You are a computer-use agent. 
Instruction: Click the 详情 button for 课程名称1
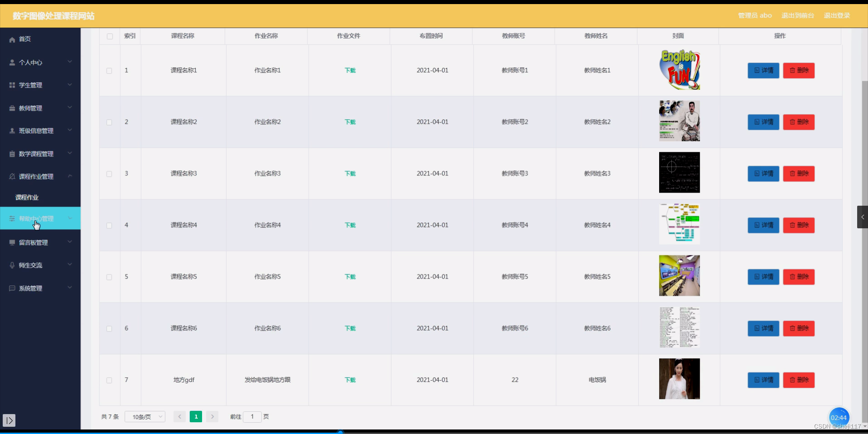click(763, 71)
